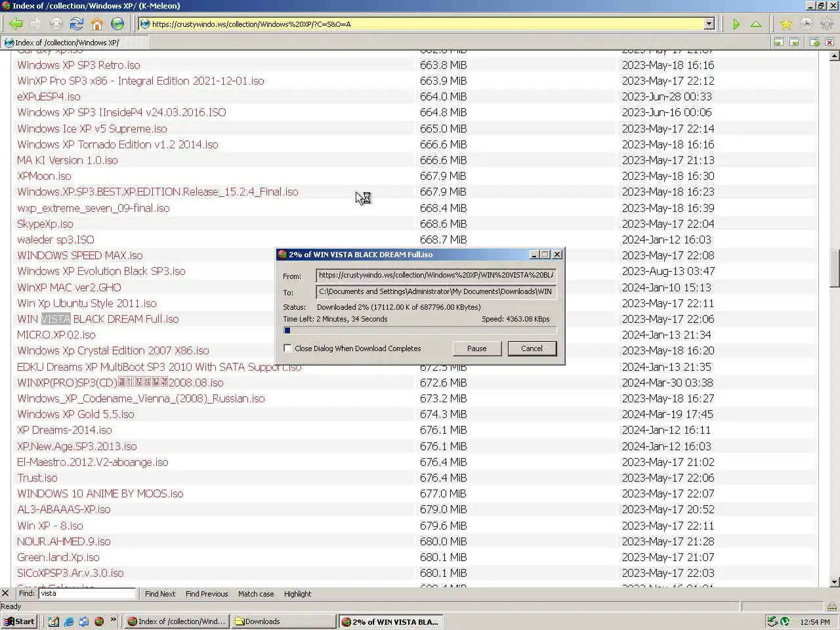Open Windows Ice XP v5 Supreme.iso link
Viewport: 840px width, 630px height.
(92, 129)
